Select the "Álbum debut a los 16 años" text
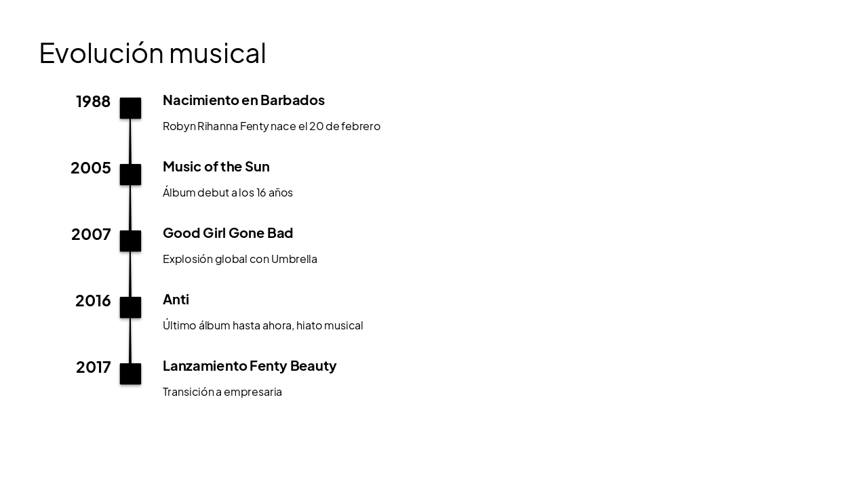The height and width of the screenshot is (488, 868). 228,192
